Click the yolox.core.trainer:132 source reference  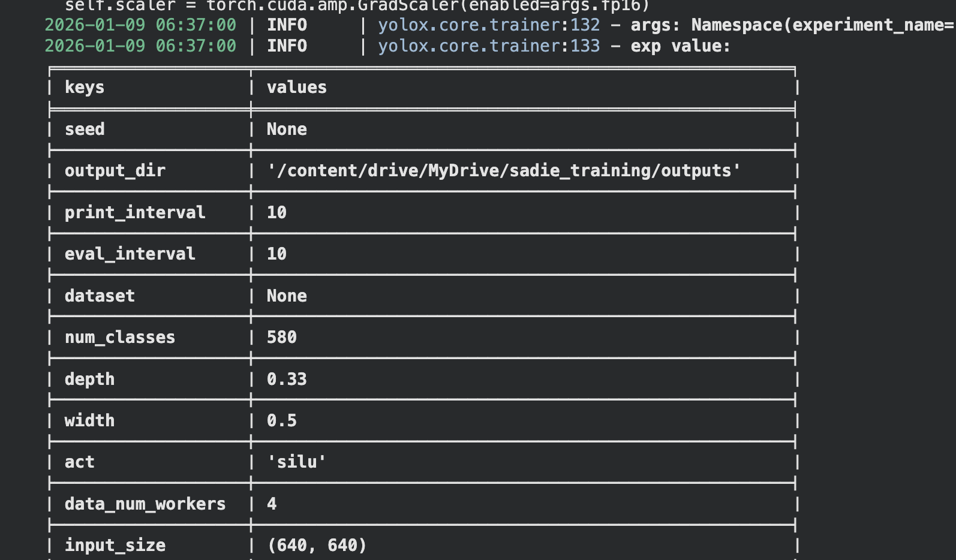tap(488, 25)
